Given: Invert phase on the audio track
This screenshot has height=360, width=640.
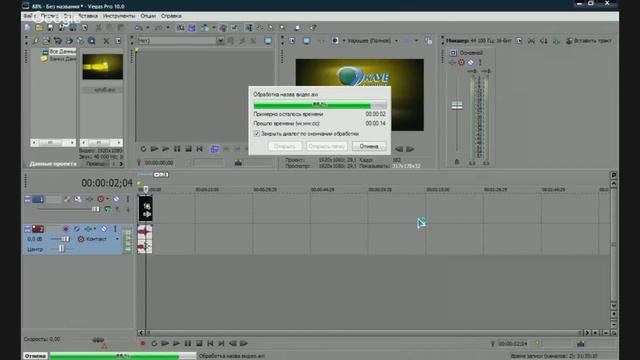Looking at the screenshot, I should pos(77,229).
